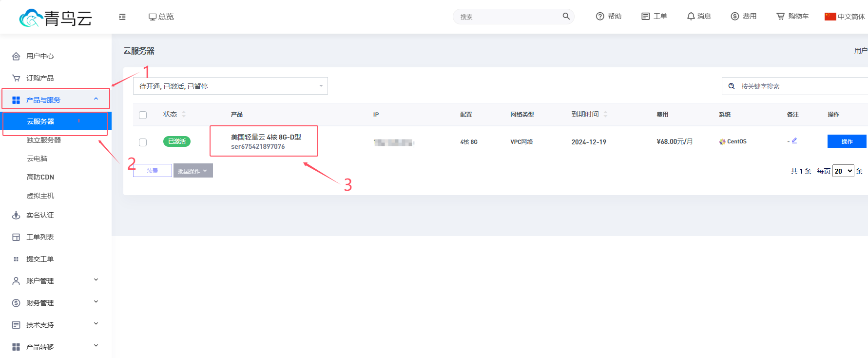Image resolution: width=868 pixels, height=358 pixels.
Task: Click the 2024-12-19 expiry date
Action: click(589, 142)
